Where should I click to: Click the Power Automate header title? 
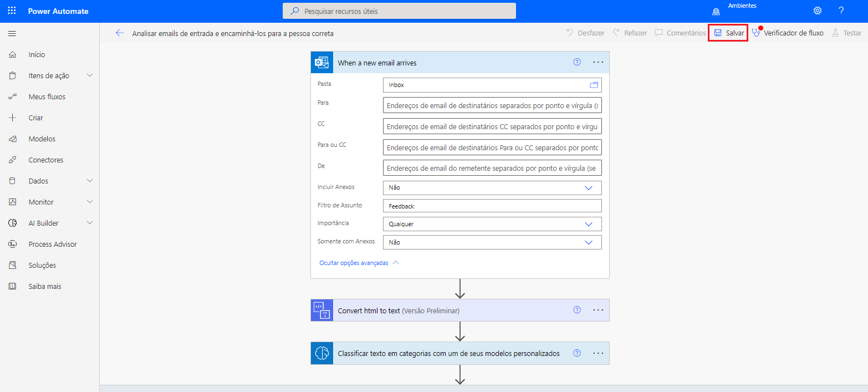pyautogui.click(x=58, y=11)
